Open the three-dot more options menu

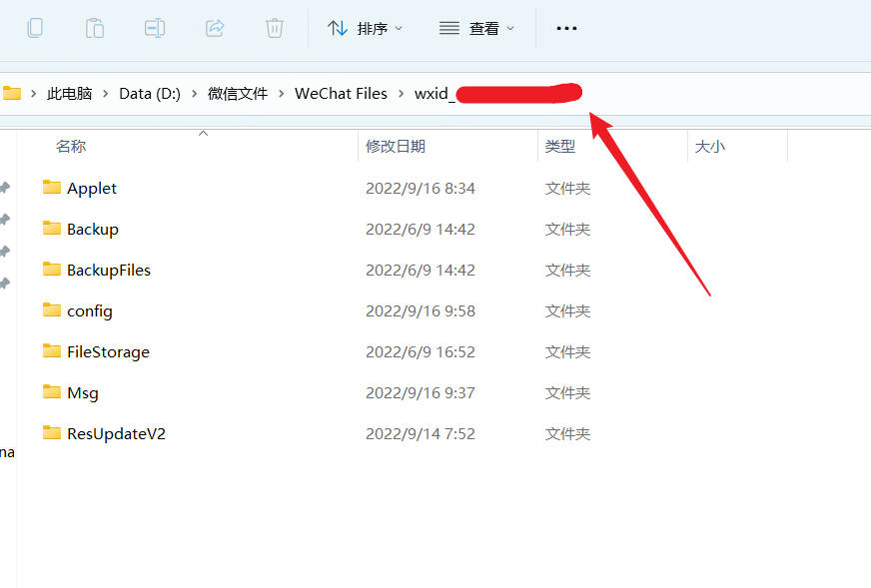click(566, 28)
